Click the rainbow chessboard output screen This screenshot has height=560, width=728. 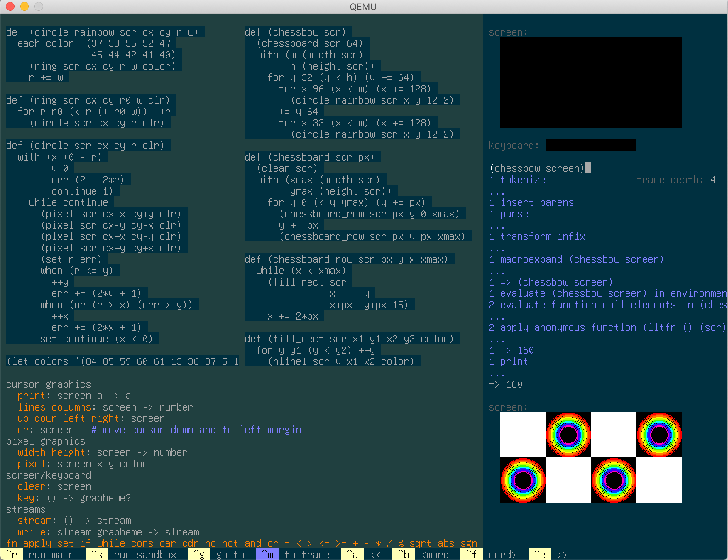click(591, 457)
